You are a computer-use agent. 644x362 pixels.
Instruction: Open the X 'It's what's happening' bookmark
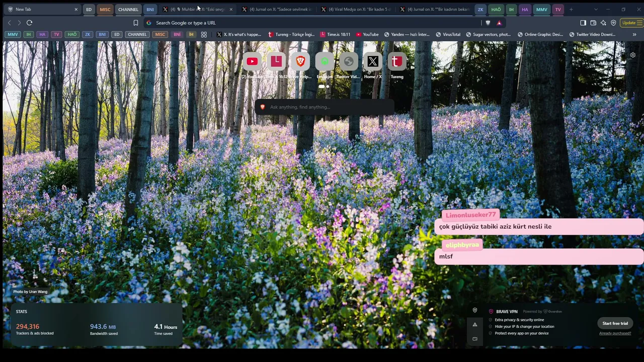click(x=239, y=35)
